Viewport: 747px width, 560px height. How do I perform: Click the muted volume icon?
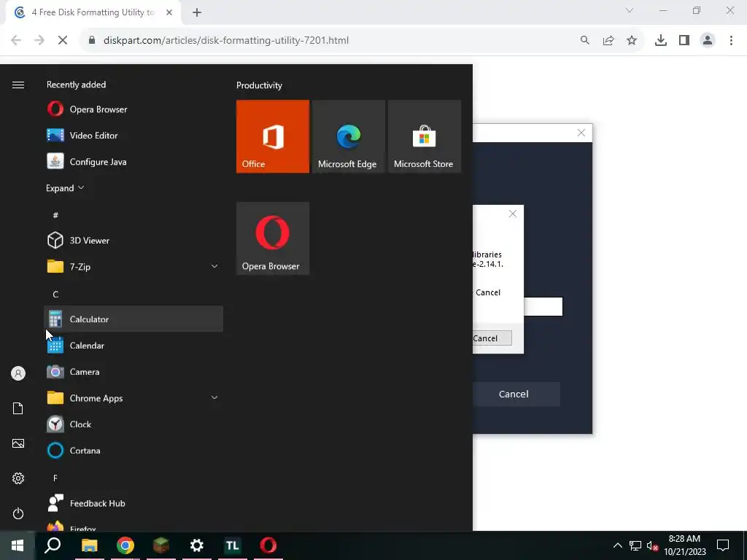(x=652, y=545)
